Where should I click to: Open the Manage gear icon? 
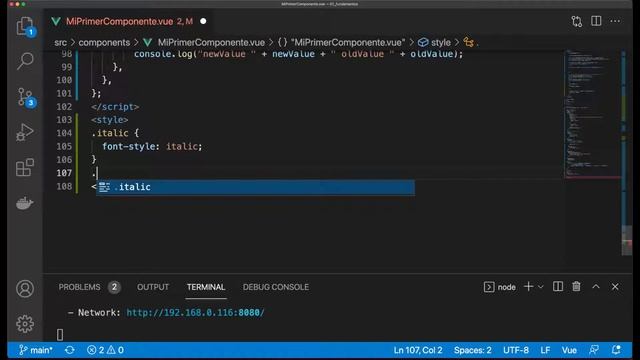[25, 324]
